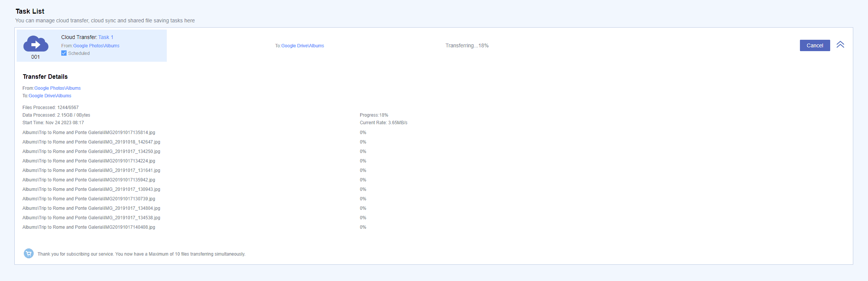This screenshot has width=868, height=281.
Task: Select file IMG20191017134224.jpg row
Action: [x=89, y=161]
